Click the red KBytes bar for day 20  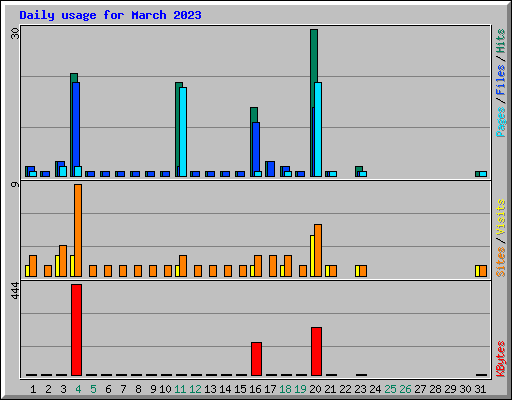316,351
